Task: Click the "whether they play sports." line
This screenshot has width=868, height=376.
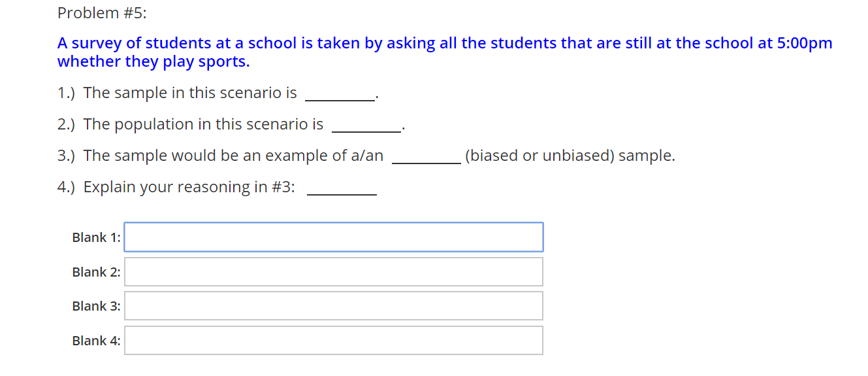Action: [153, 61]
